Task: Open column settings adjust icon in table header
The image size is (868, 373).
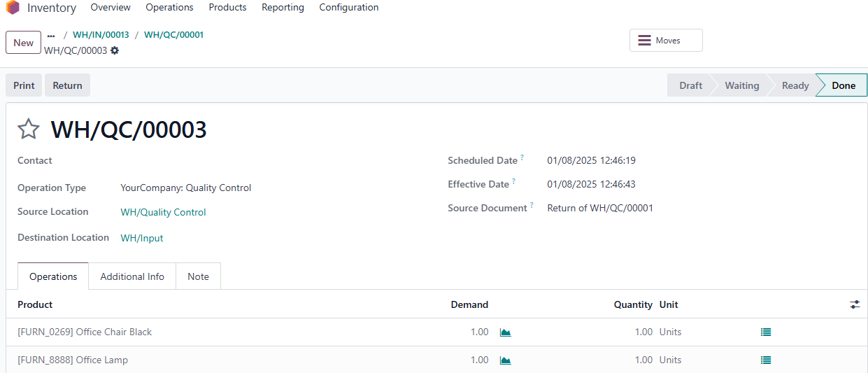Action: pos(855,304)
